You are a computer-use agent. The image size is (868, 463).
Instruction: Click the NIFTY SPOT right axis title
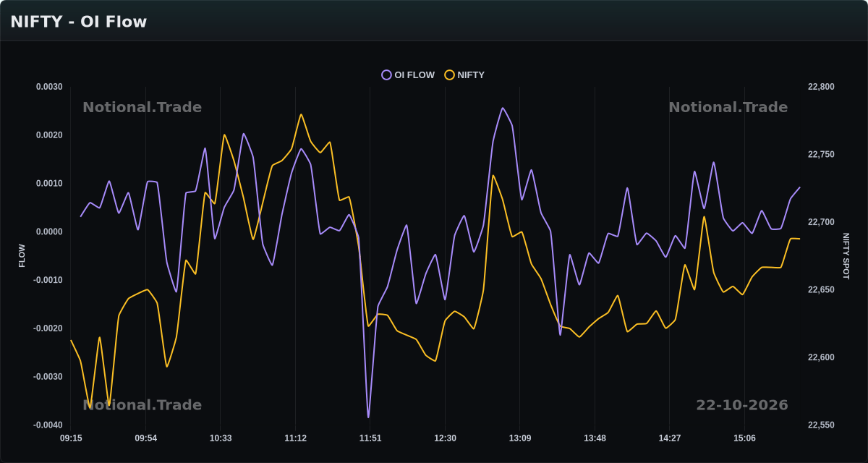[846, 256]
